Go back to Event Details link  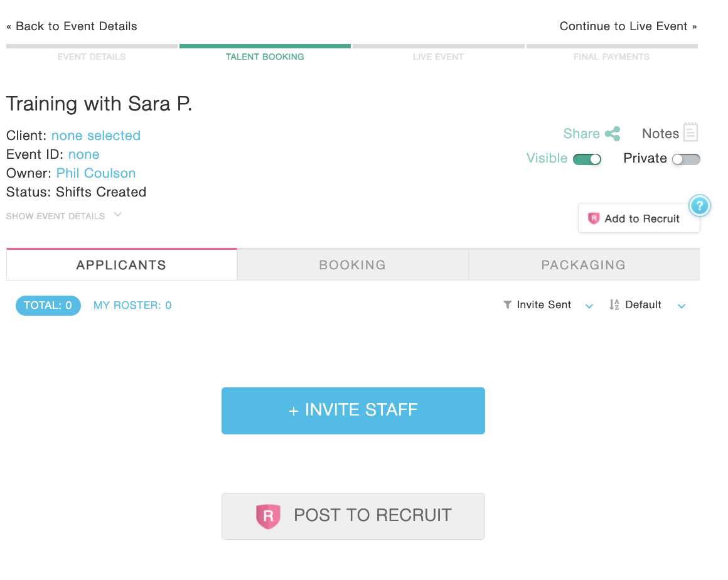(72, 26)
